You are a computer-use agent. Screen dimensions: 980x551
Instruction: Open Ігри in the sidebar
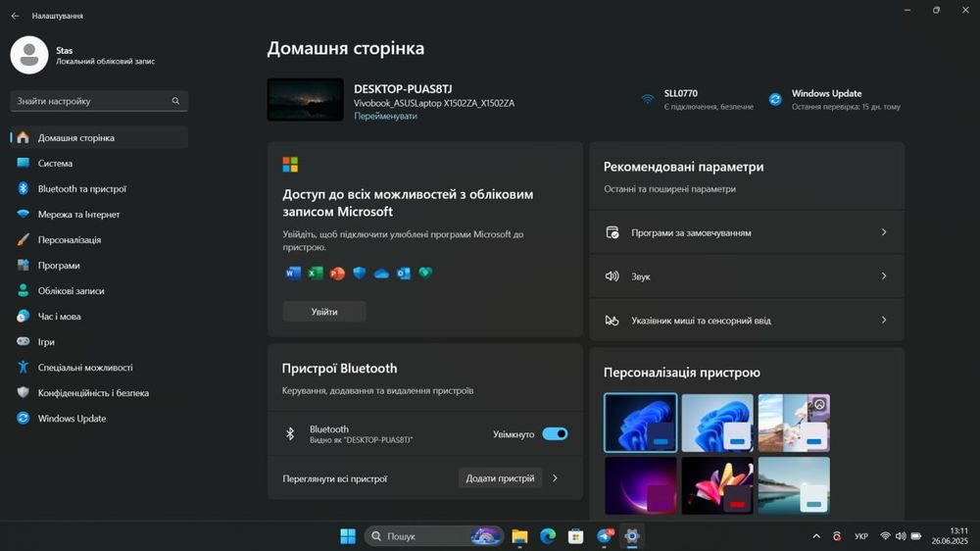(x=99, y=341)
